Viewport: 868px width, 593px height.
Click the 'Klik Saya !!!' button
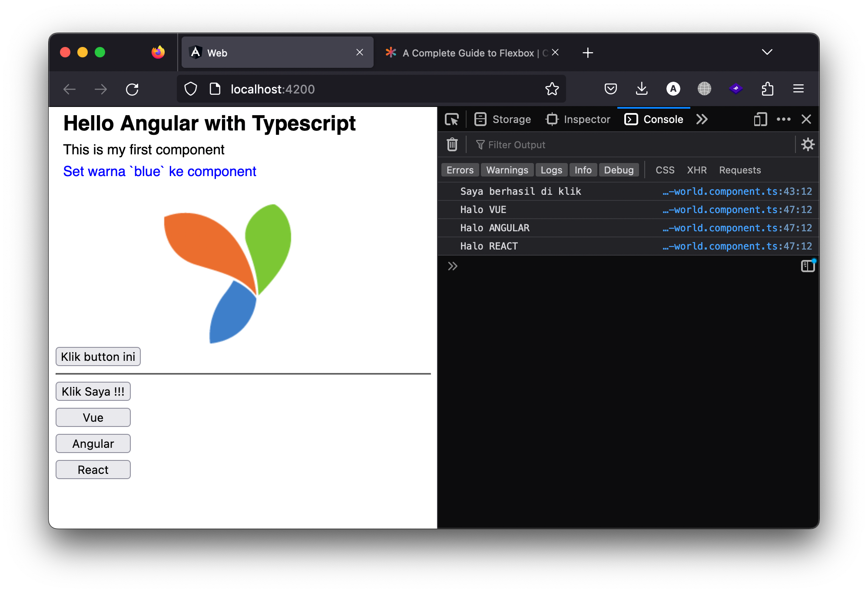(x=93, y=391)
